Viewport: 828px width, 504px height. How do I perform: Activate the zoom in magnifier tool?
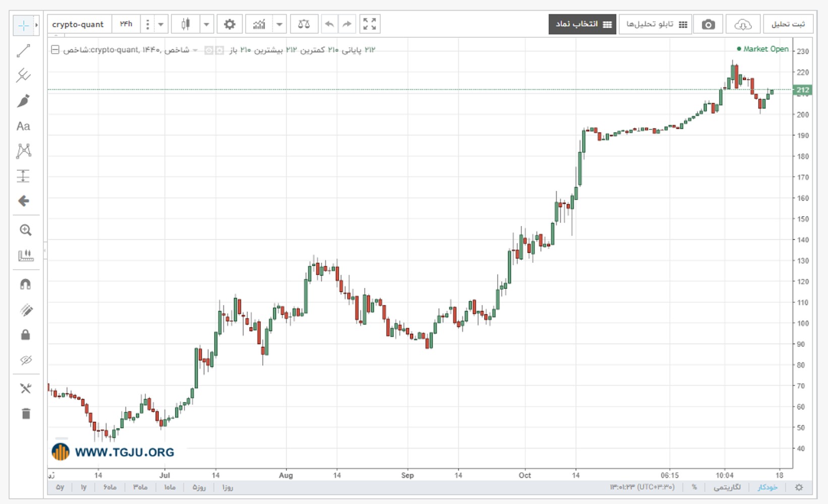point(25,230)
